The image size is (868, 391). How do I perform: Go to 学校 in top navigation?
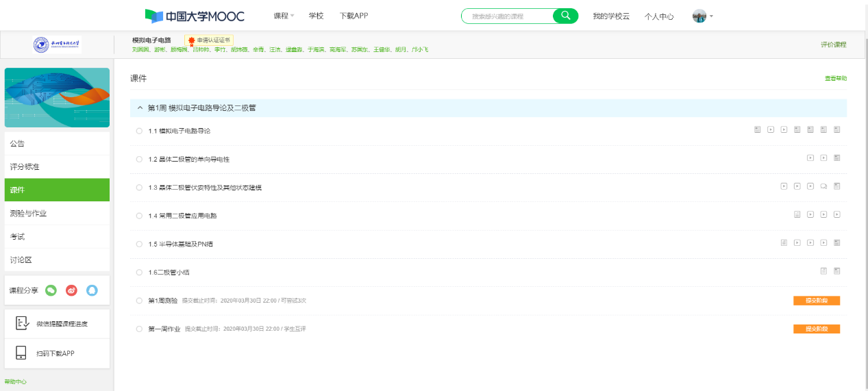coord(316,16)
